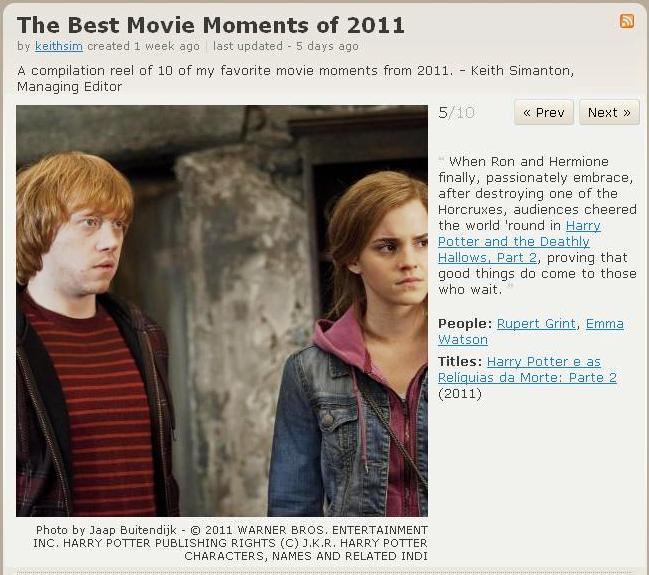Click the 'Titles:' label
The width and height of the screenshot is (649, 575).
460,361
